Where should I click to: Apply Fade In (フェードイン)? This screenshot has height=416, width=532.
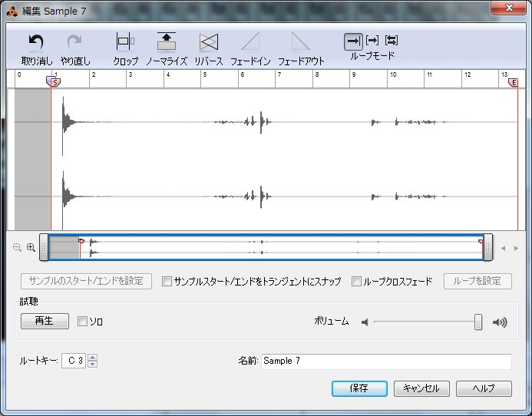(x=250, y=41)
